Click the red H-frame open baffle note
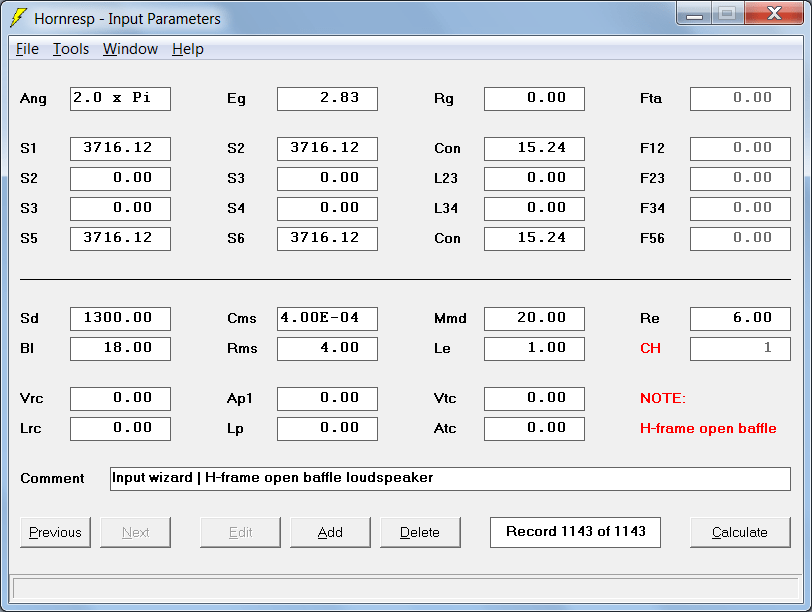 (x=708, y=429)
